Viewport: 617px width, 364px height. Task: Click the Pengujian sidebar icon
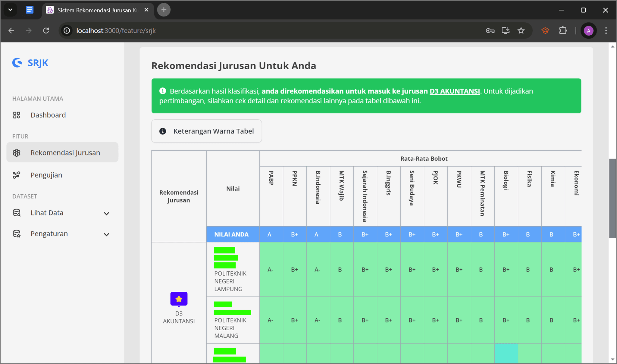tap(17, 175)
